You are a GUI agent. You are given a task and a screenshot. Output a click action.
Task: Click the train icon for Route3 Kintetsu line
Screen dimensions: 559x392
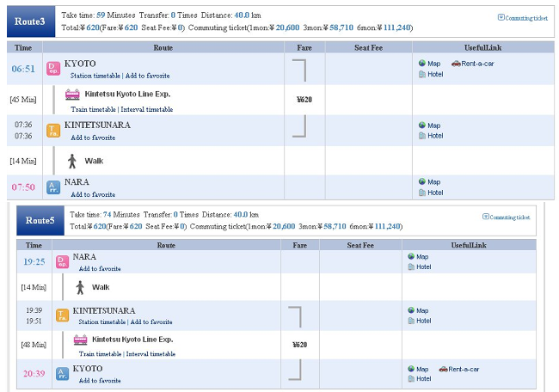pos(72,95)
